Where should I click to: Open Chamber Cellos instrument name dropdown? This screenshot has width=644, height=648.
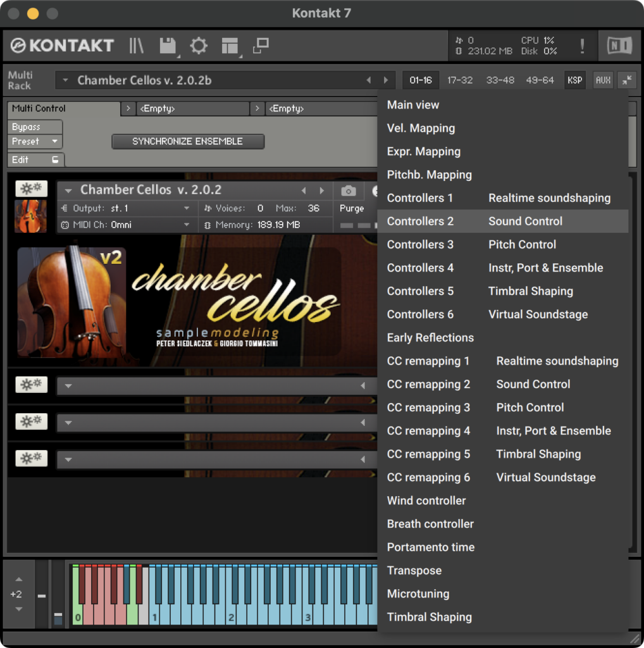click(68, 190)
